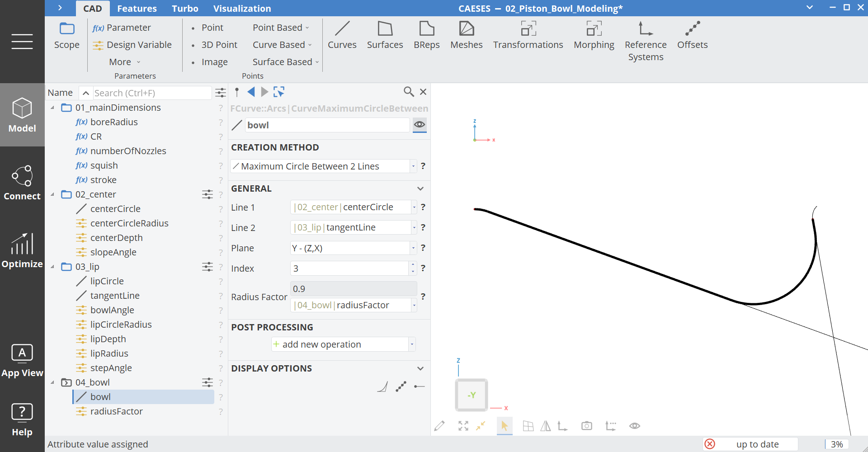The width and height of the screenshot is (868, 452).
Task: Switch to the Model workspace
Action: tap(22, 115)
